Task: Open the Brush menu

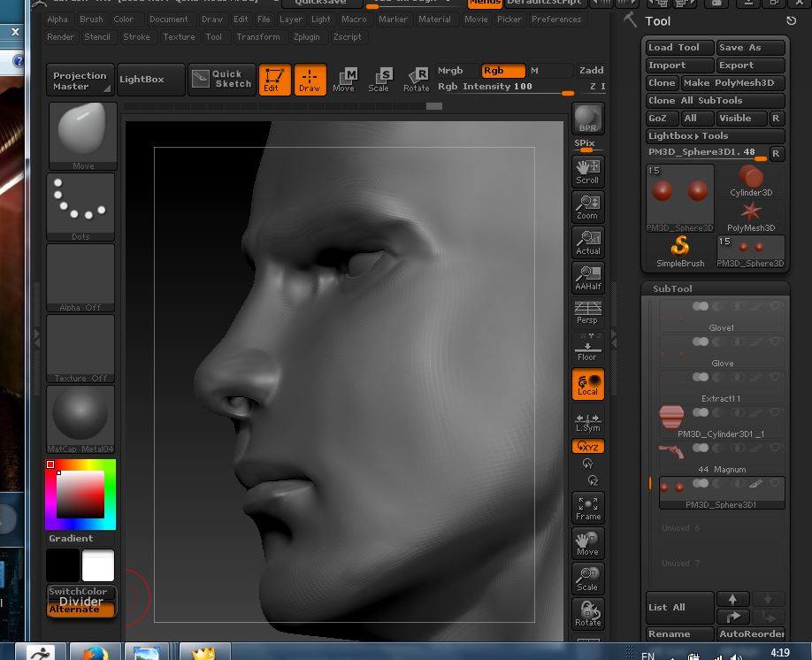Action: coord(91,19)
